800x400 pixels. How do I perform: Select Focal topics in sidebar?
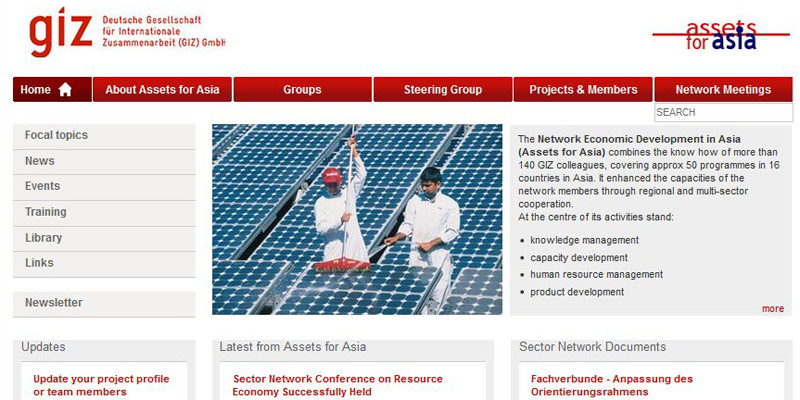click(56, 135)
